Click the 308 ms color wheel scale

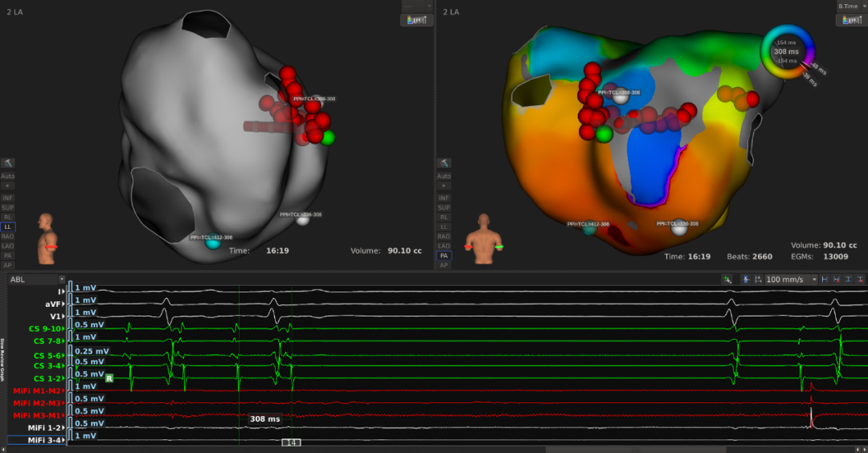click(x=786, y=51)
